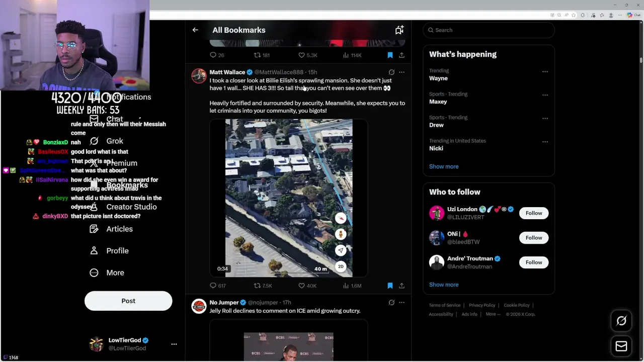The height and width of the screenshot is (362, 644).
Task: Open Uzi London's avatar in Who to follow
Action: click(x=437, y=213)
